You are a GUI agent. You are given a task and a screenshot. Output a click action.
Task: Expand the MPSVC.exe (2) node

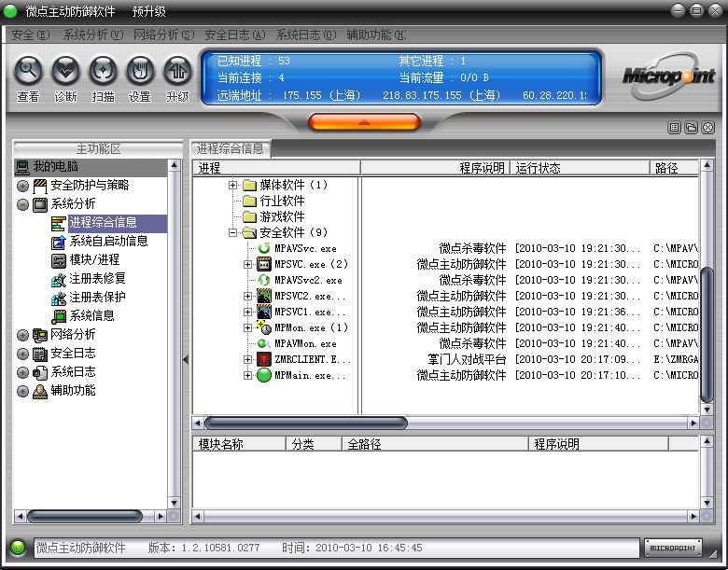point(248,264)
